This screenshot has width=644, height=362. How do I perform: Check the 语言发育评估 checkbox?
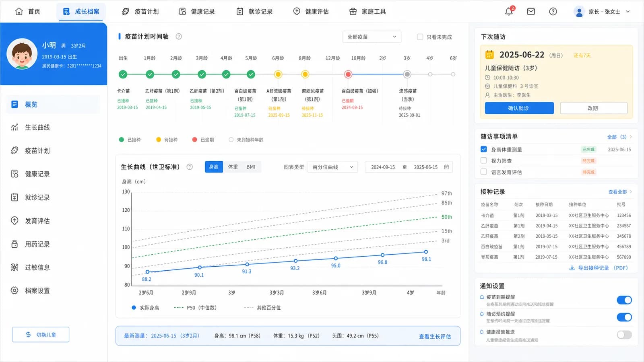484,172
